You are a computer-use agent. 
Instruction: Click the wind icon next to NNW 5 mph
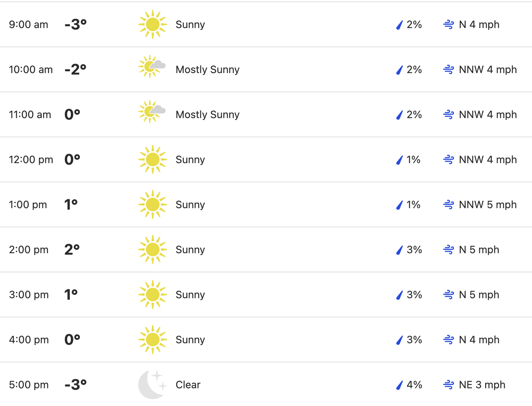(x=449, y=205)
